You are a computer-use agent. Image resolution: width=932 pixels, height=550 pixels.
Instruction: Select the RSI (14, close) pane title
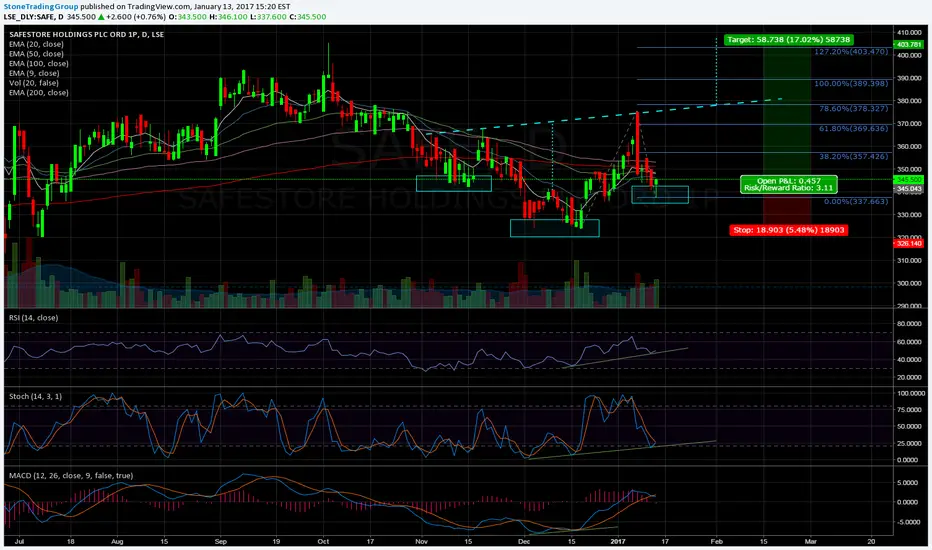pos(33,318)
